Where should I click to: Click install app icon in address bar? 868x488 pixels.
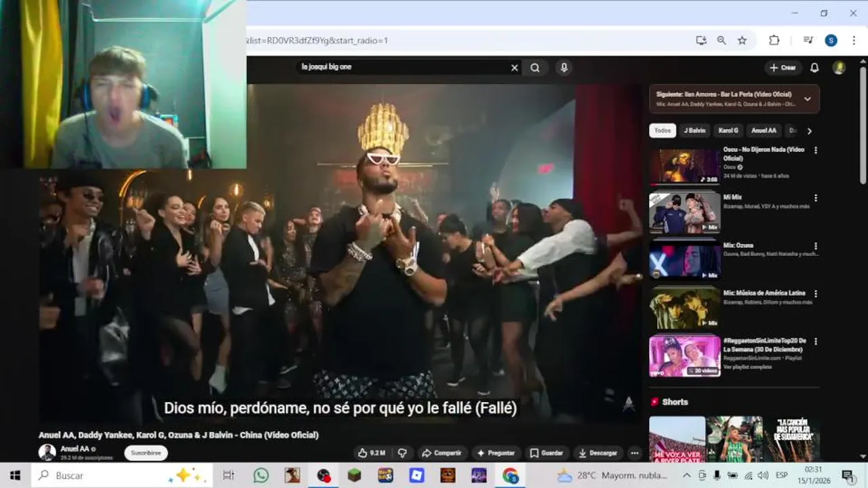701,41
